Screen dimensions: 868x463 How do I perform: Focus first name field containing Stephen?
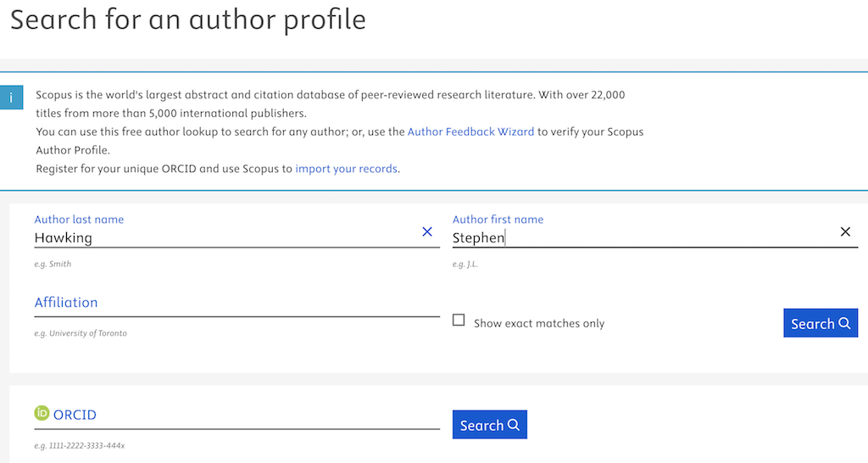click(x=636, y=238)
